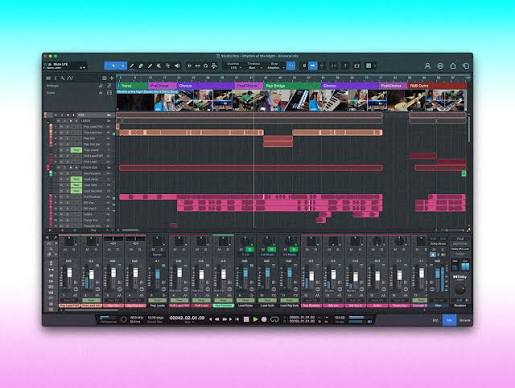The height and width of the screenshot is (388, 515).
Task: Click the green Play button
Action: [x=255, y=319]
